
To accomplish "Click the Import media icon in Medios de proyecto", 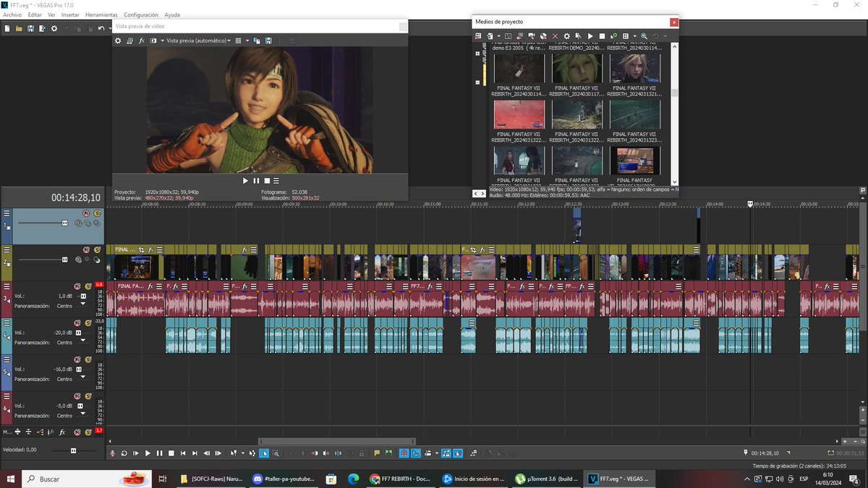I will tap(489, 36).
